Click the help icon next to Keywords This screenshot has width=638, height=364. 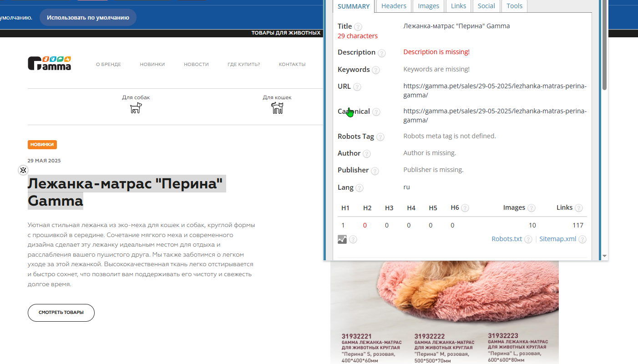pyautogui.click(x=376, y=70)
